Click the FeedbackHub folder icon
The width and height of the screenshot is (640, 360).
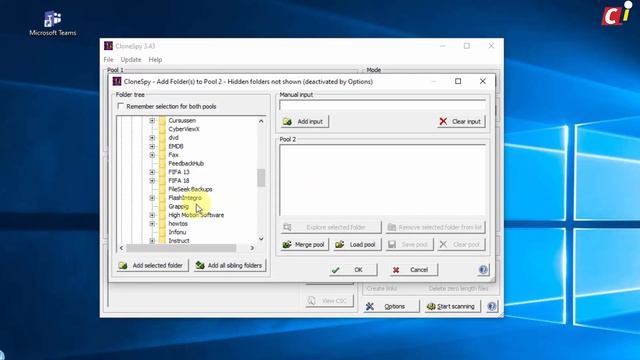(162, 163)
